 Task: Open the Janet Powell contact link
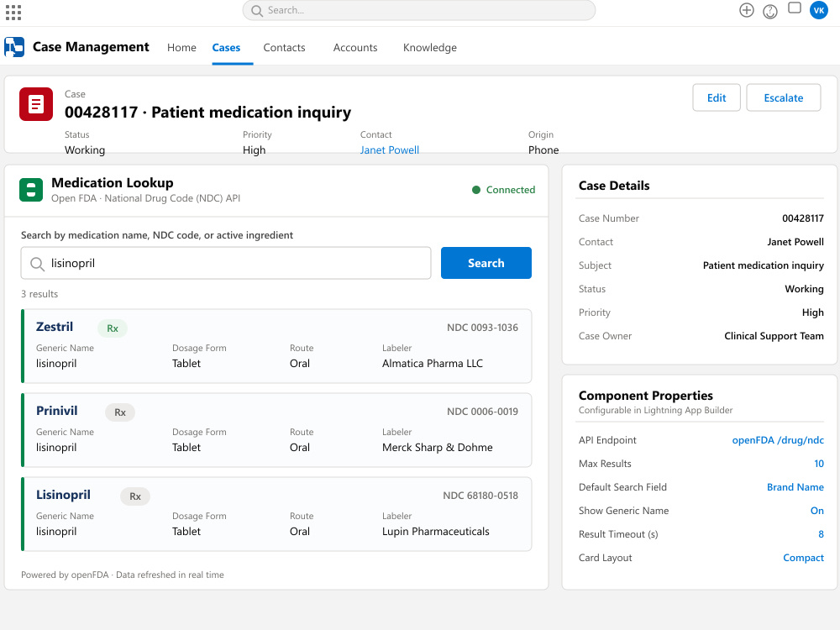tap(390, 150)
